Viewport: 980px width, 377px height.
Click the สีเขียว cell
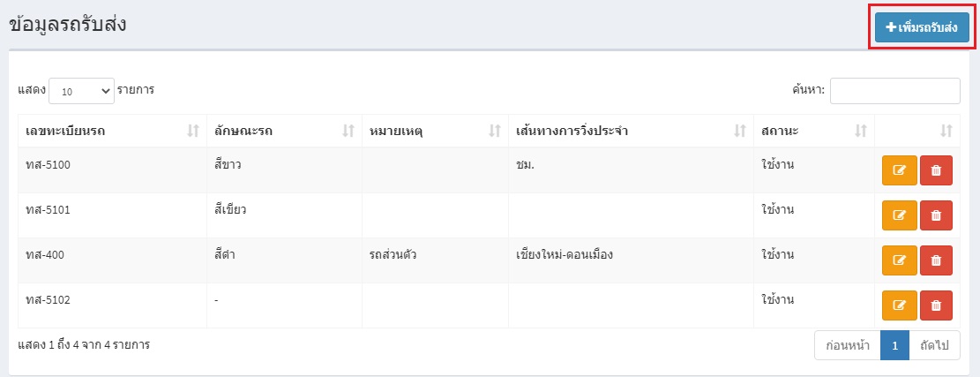(x=284, y=215)
